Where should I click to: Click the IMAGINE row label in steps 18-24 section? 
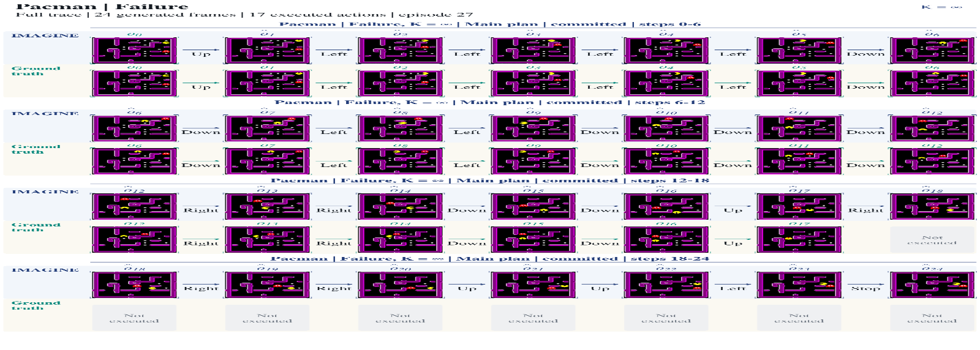(45, 270)
